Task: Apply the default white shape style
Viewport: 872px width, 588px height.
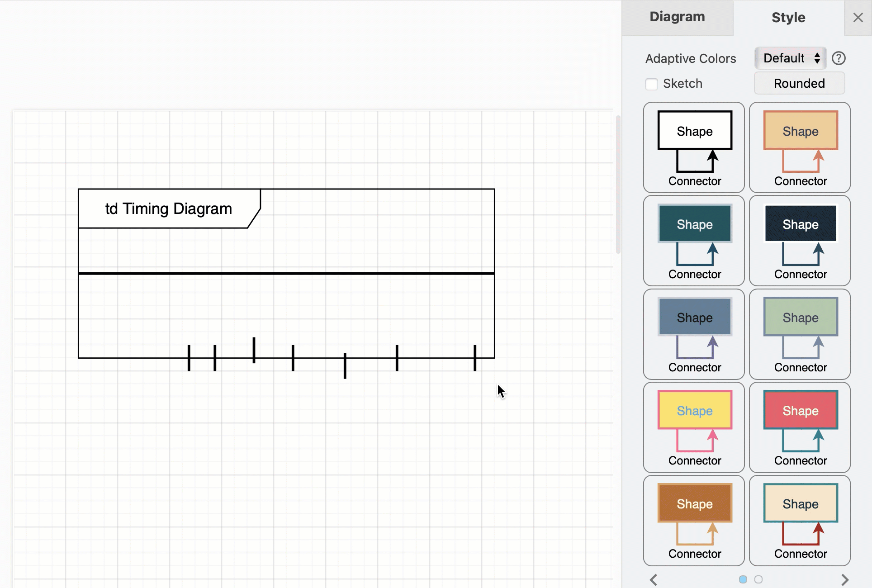Action: tap(694, 147)
